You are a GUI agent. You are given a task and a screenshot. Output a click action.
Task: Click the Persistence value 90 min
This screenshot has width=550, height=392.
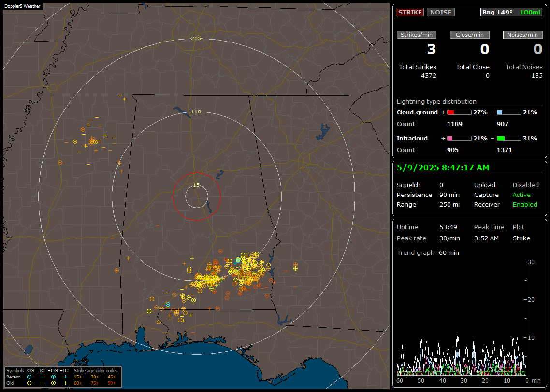pyautogui.click(x=449, y=195)
